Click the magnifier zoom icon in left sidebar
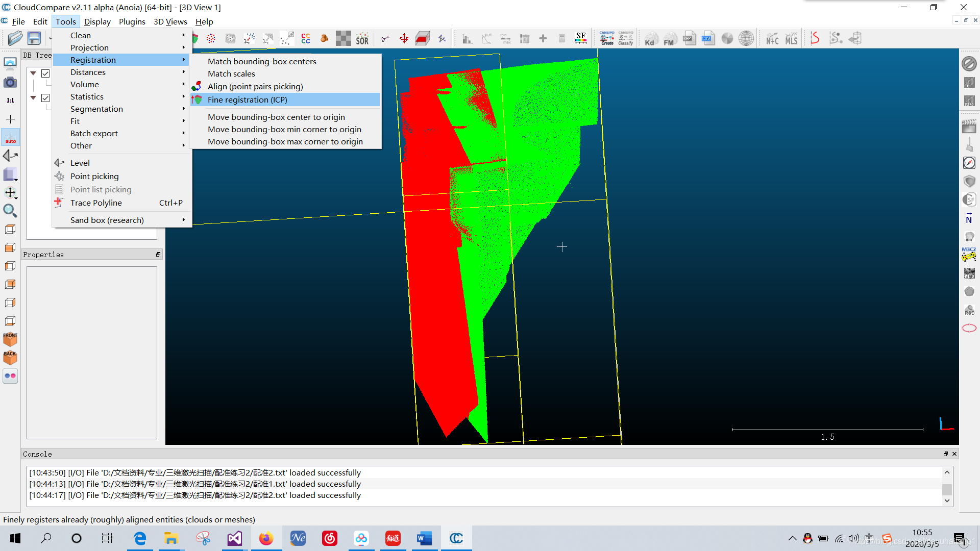Screen dimensions: 980x551 tap(10, 211)
